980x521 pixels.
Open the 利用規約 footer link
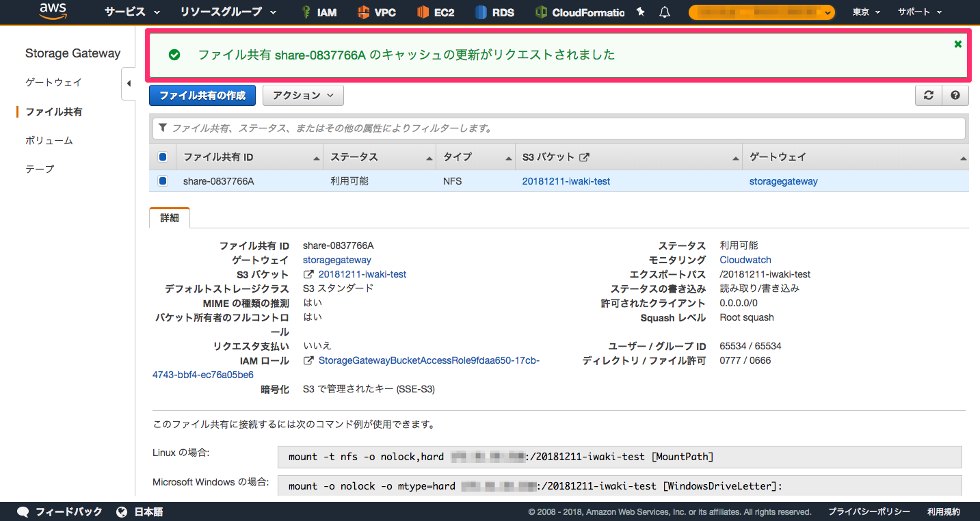tap(944, 511)
